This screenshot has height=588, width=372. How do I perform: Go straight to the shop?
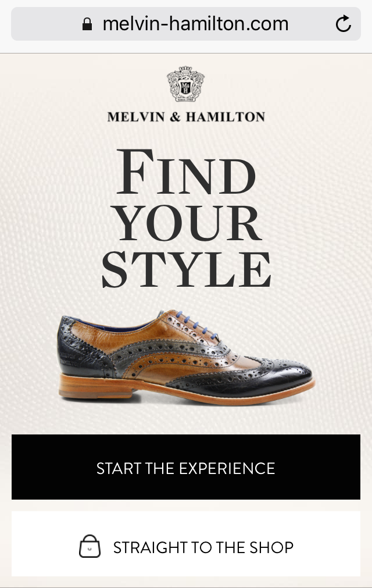point(186,544)
